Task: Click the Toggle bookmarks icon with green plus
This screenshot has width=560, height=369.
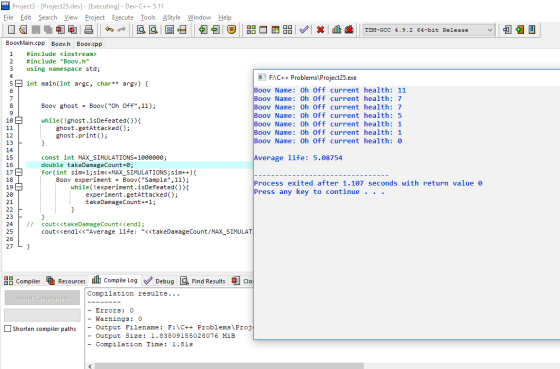Action: 520,30
